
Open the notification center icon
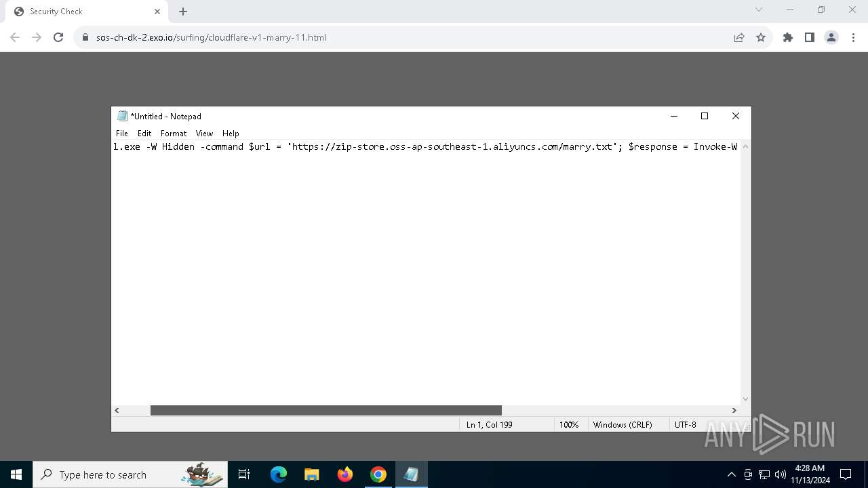pos(846,474)
